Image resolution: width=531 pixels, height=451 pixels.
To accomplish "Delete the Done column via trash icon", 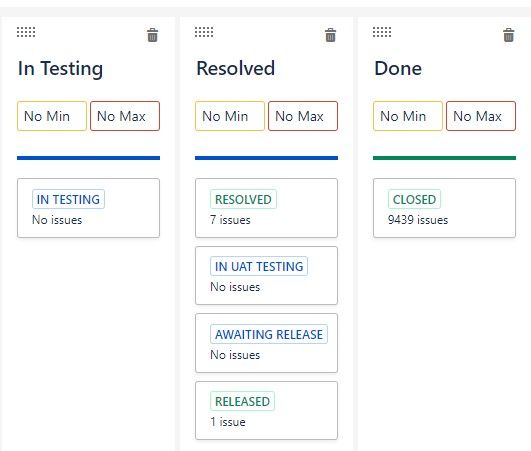I will (x=509, y=35).
